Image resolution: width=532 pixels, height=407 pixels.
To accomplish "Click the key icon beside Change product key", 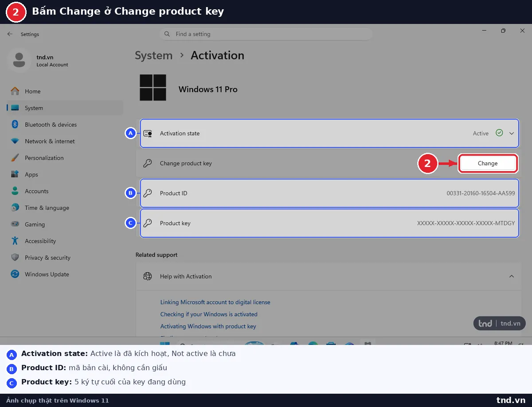I will (x=148, y=163).
